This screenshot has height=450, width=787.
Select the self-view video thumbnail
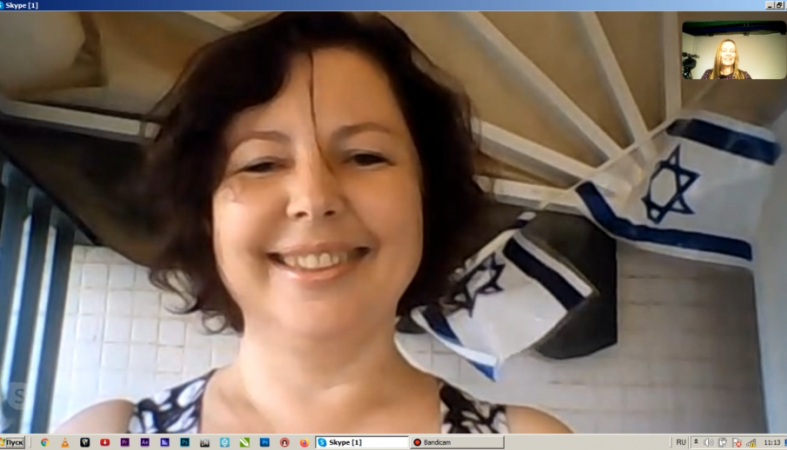coord(734,50)
